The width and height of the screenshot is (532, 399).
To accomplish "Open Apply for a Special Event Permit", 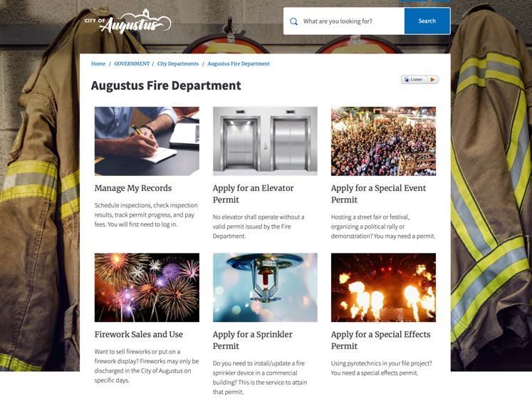I will pos(378,194).
